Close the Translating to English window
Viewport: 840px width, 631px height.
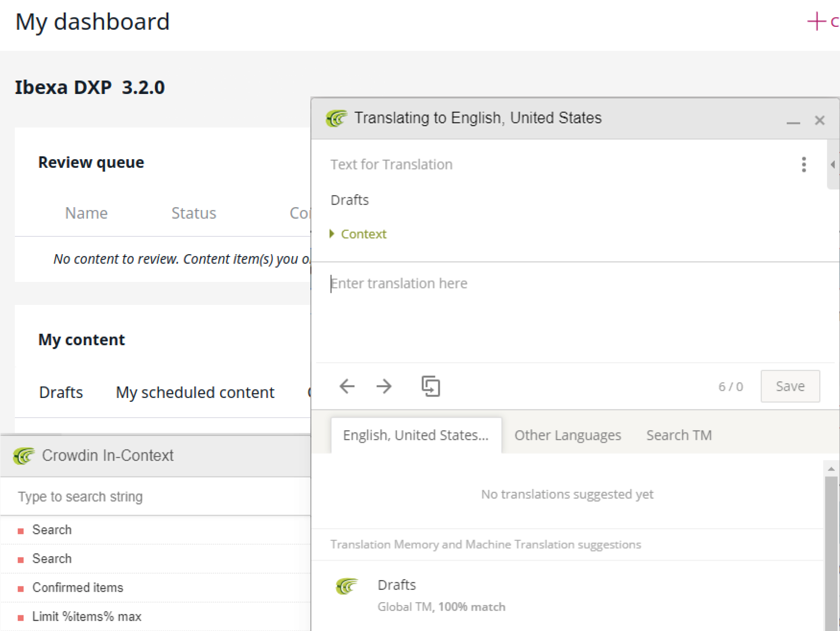[x=820, y=120]
